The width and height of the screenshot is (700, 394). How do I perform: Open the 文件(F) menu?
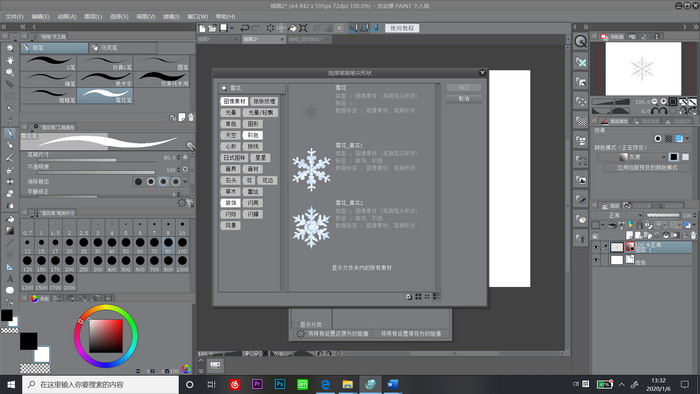(14, 17)
